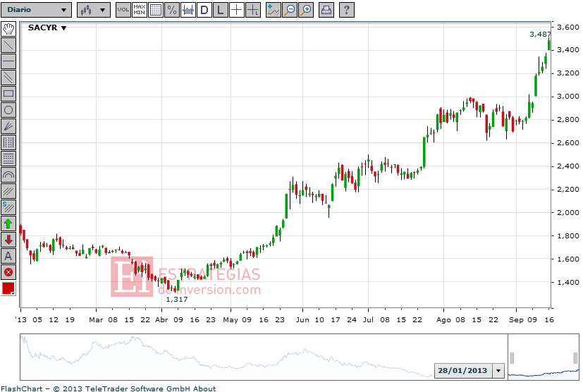583x392 pixels.
Task: Enable the crosshair cursor button
Action: (x=236, y=10)
